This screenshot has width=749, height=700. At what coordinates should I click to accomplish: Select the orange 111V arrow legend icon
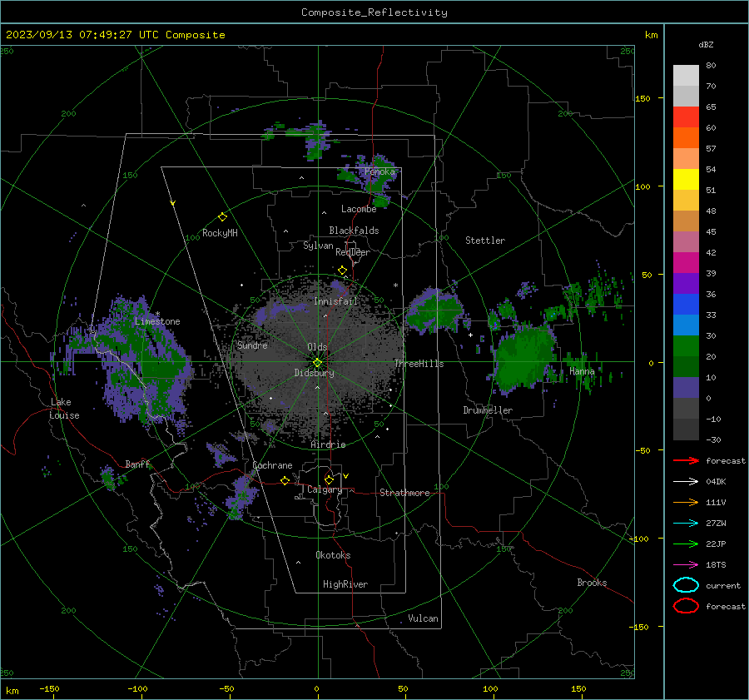[x=686, y=502]
